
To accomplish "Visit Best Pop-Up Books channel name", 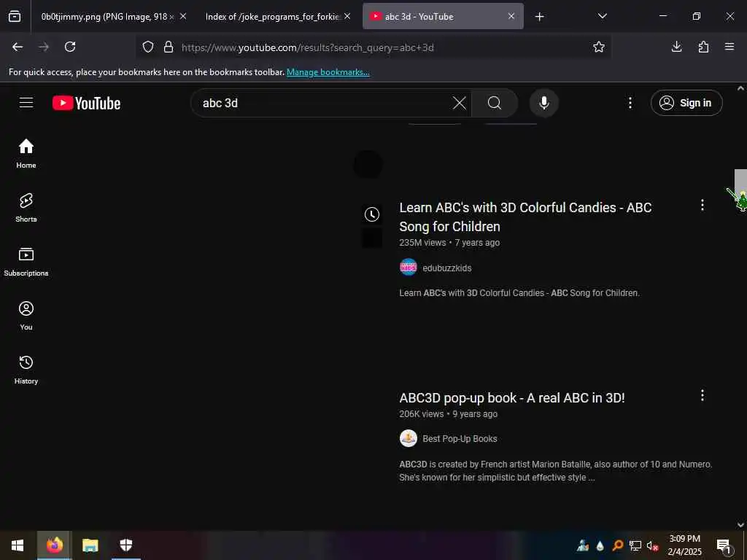I will [460, 439].
